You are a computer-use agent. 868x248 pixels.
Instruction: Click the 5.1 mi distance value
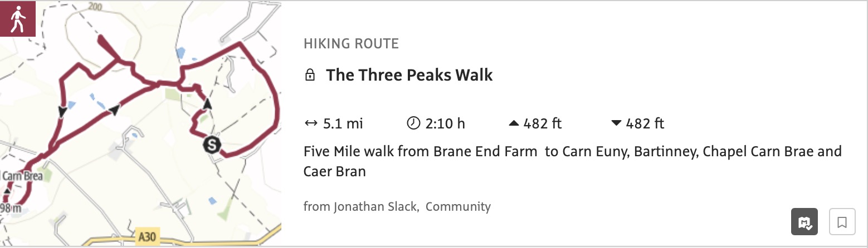tap(343, 123)
